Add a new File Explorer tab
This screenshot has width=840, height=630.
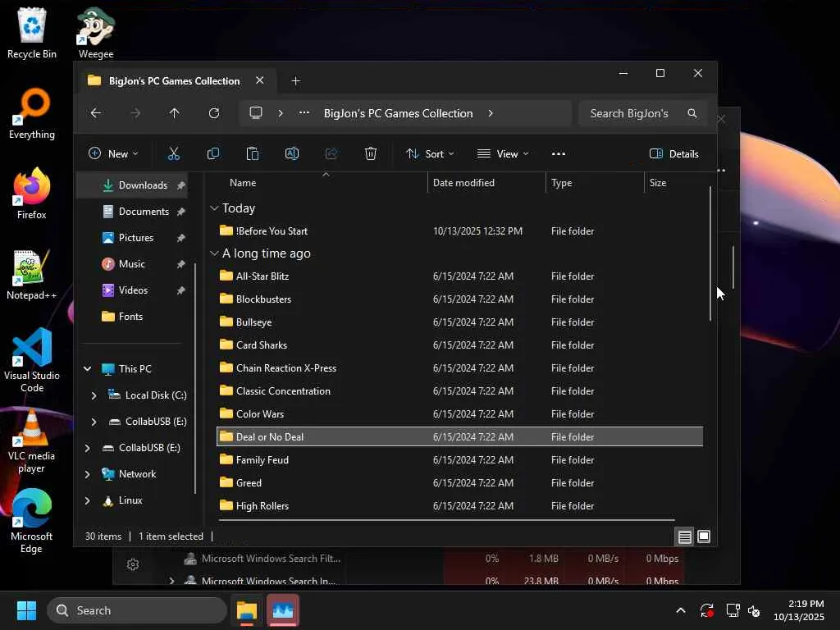[295, 80]
